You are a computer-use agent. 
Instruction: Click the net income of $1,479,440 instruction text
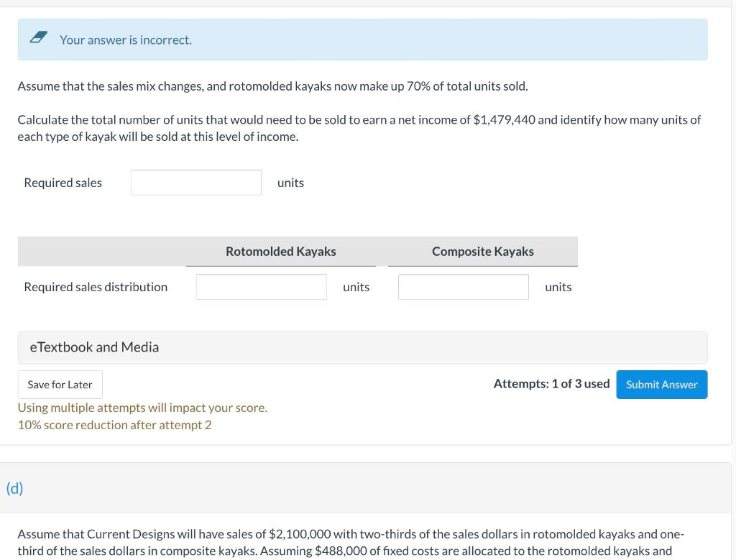(359, 128)
